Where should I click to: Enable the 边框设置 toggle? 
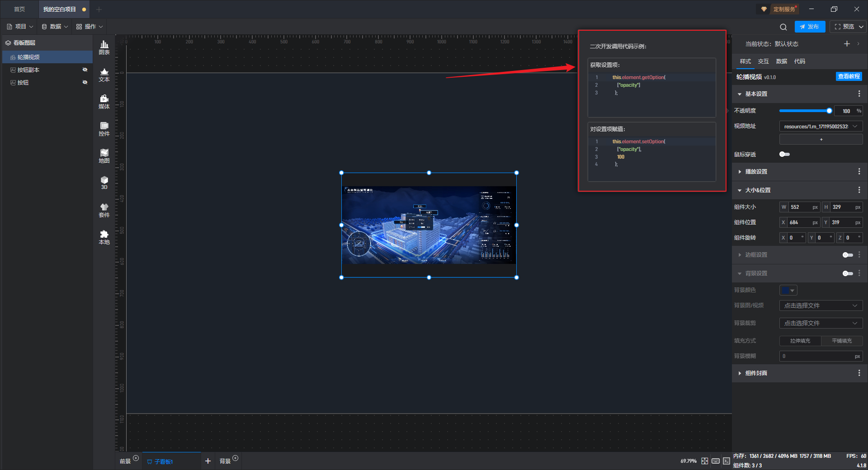tap(847, 255)
